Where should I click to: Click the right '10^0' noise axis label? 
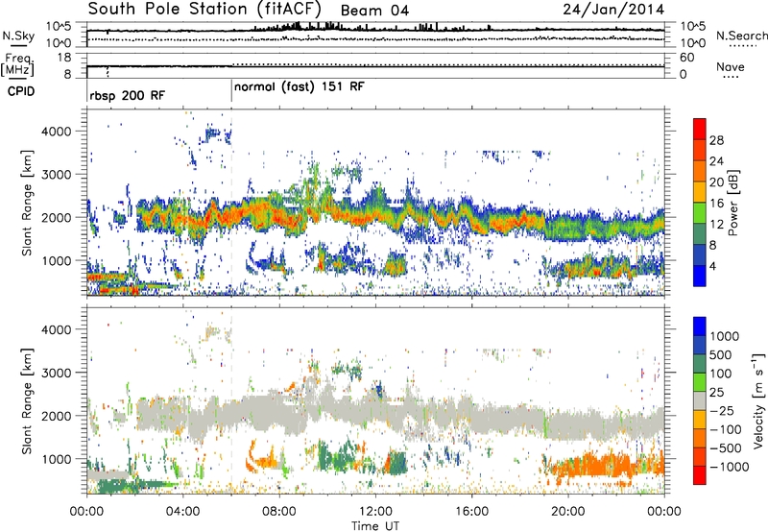[x=692, y=42]
